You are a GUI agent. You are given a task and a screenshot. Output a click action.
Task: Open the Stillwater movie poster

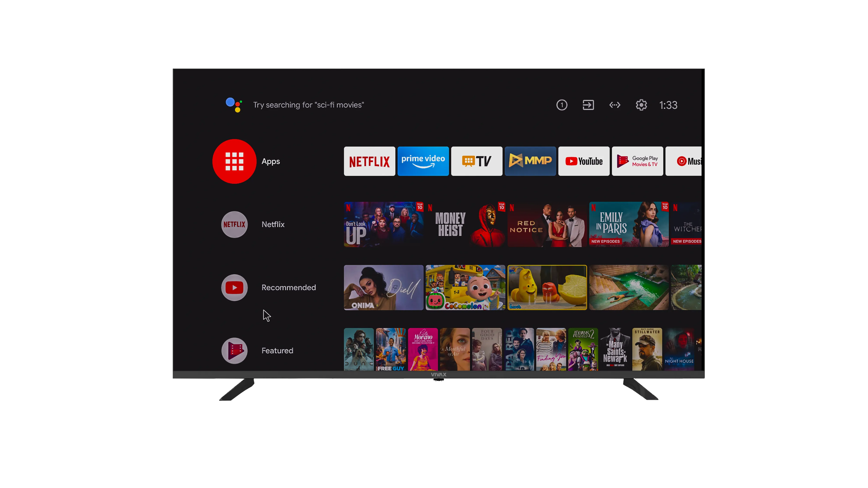647,349
